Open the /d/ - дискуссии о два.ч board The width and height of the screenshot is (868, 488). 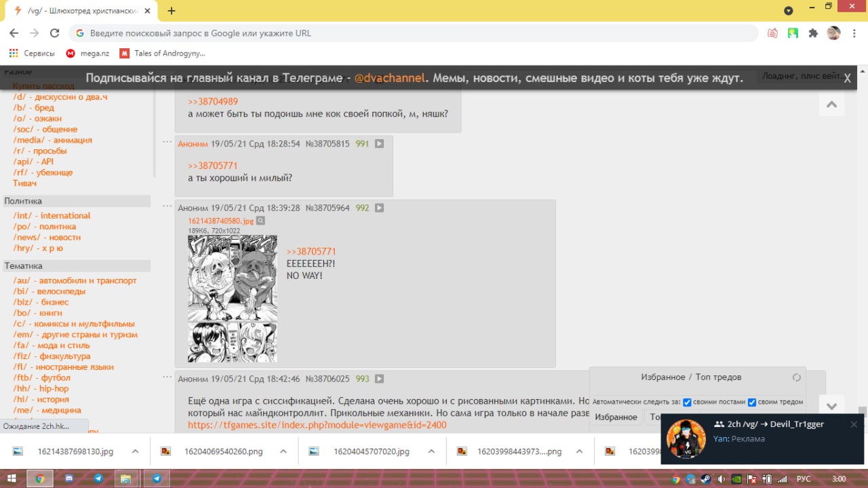tap(60, 97)
